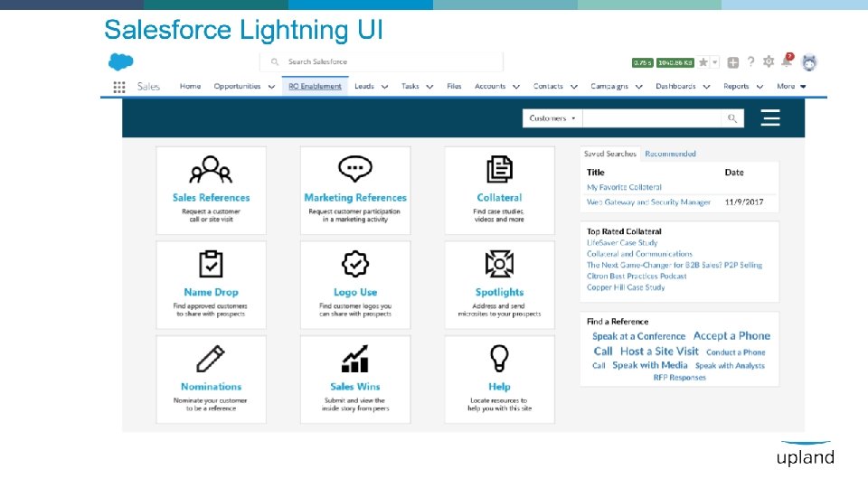This screenshot has width=868, height=488.
Task: Open the Sales References title link
Action: (211, 198)
